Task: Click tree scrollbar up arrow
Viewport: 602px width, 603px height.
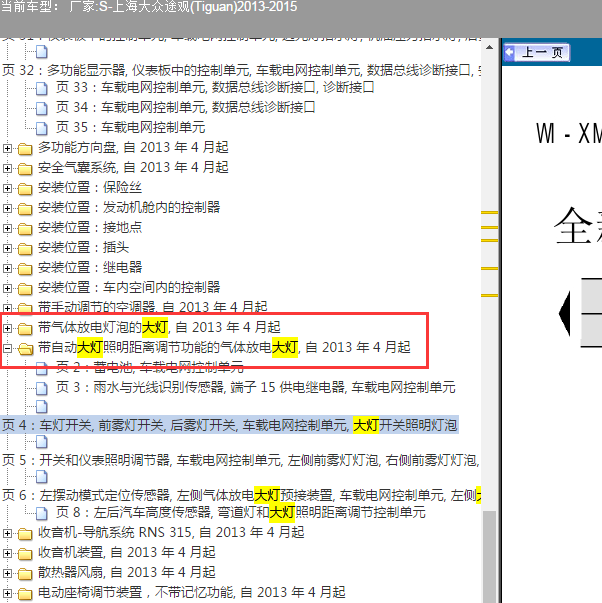Action: tap(489, 48)
